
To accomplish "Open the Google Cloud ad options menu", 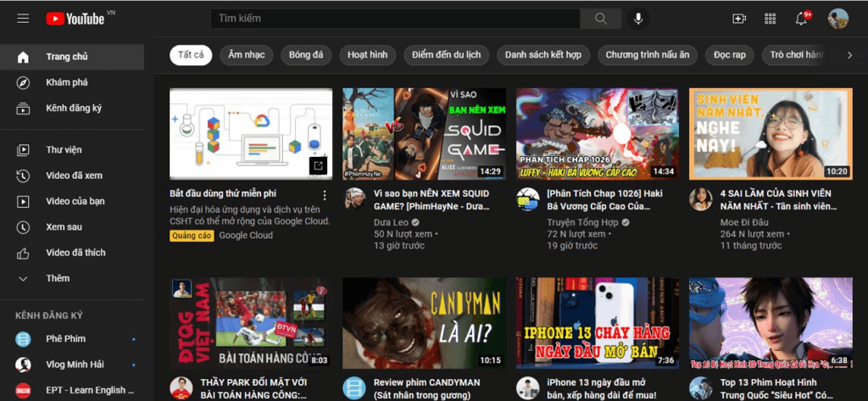I will [325, 195].
